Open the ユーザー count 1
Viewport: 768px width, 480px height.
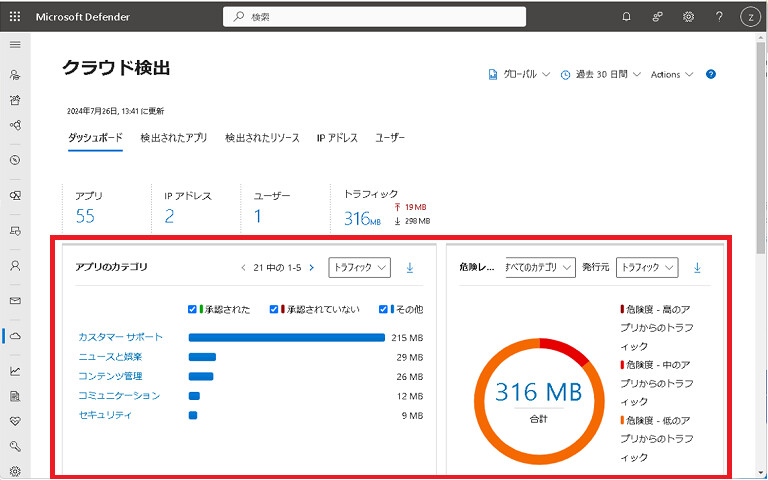258,216
